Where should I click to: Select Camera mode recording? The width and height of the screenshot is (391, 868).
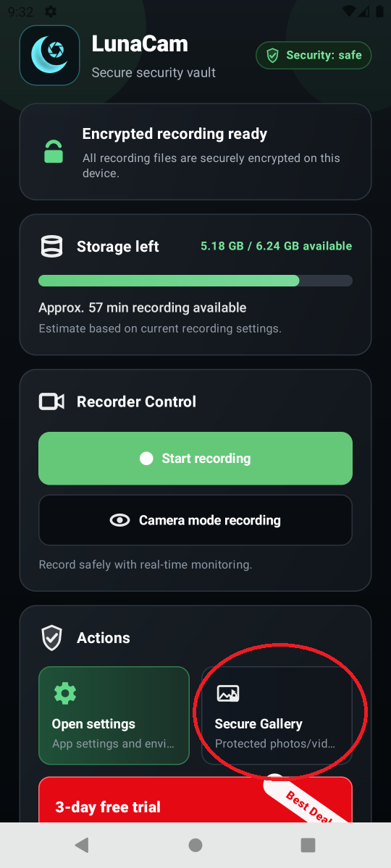(x=195, y=520)
